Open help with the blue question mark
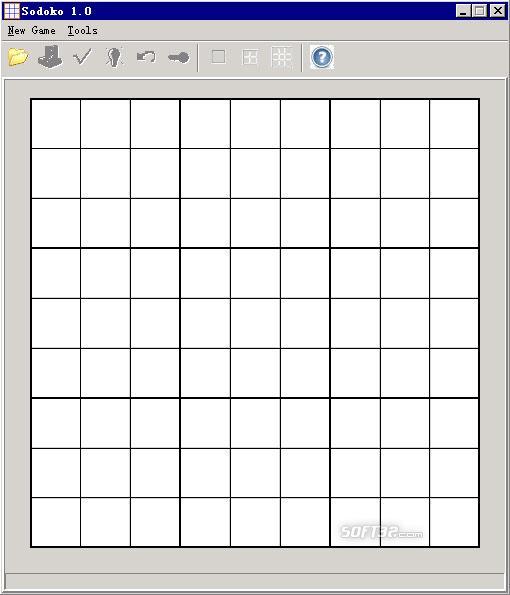The image size is (510, 595). pyautogui.click(x=322, y=57)
